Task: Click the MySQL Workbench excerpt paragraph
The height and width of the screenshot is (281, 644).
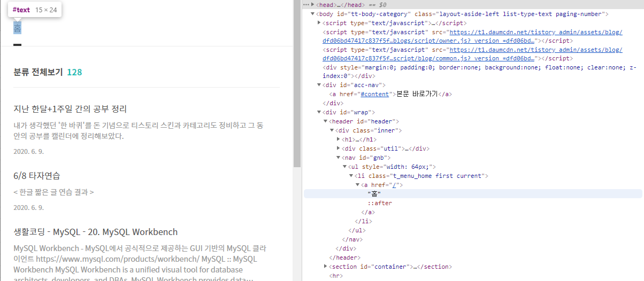Action: point(140,264)
